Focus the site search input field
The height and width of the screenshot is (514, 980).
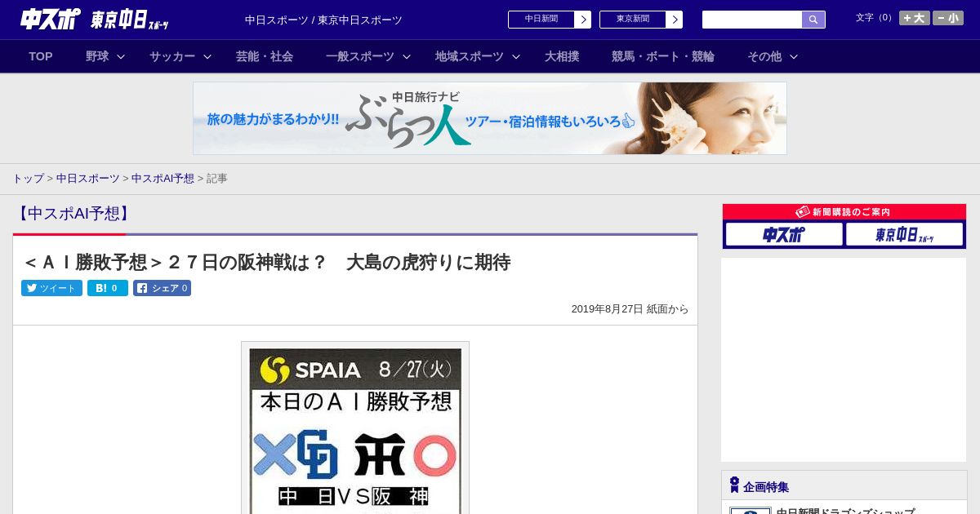click(x=751, y=20)
